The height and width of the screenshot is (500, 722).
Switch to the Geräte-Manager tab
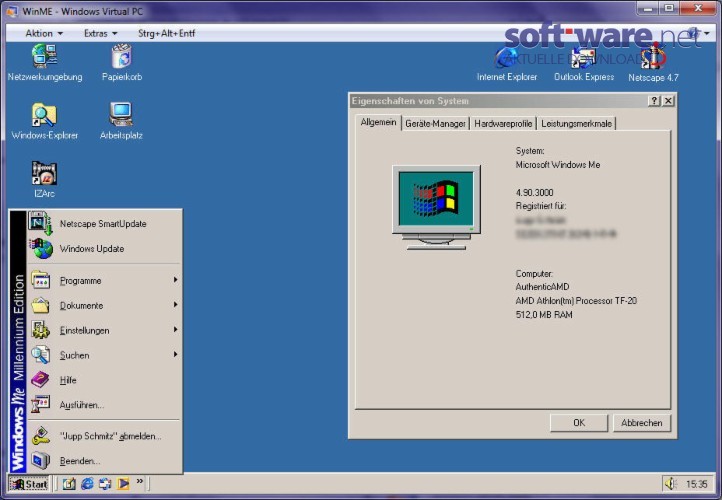435,123
